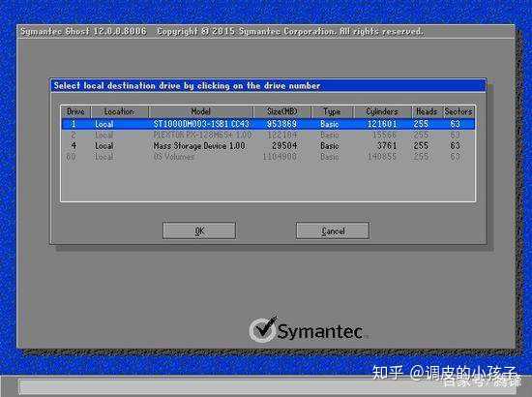532x397 pixels.
Task: Select drive 1 ST1000DM003 row
Action: 268,124
